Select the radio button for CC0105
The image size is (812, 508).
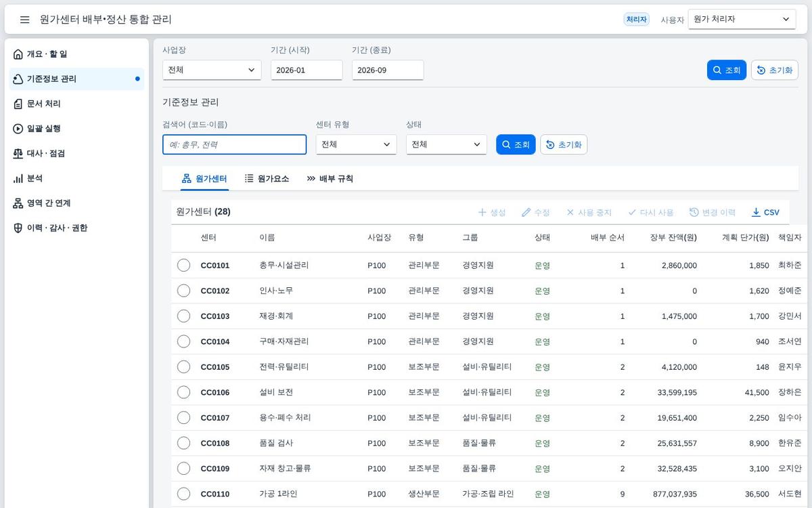pos(183,367)
